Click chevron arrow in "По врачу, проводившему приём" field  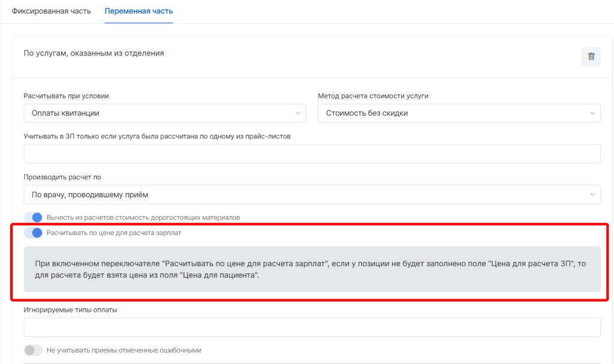coord(592,194)
